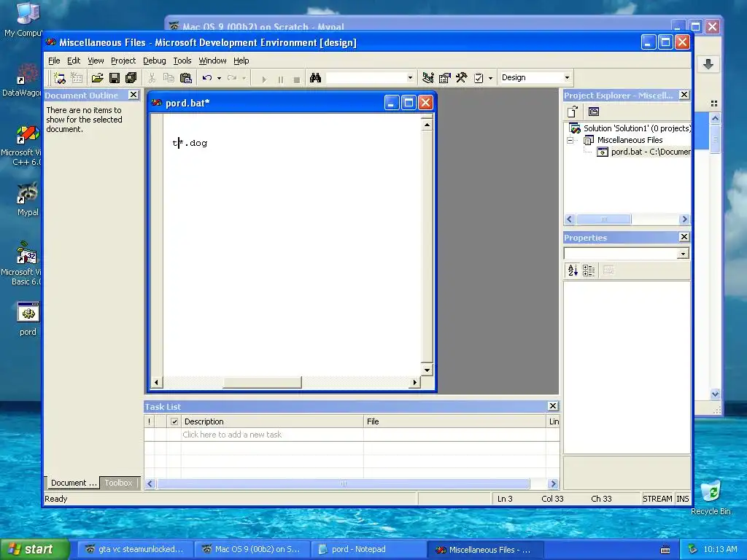The image size is (747, 560).
Task: Click Description column header in Task List
Action: 271,421
